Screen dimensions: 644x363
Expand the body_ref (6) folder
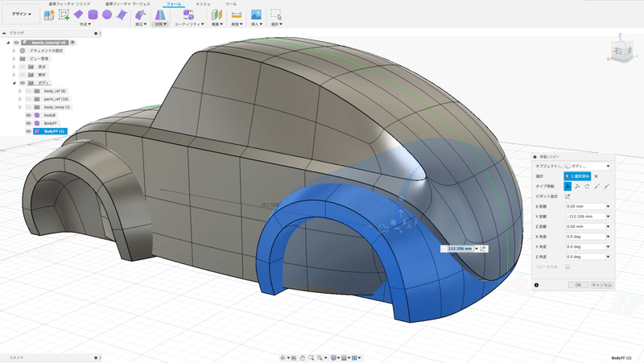tap(19, 91)
